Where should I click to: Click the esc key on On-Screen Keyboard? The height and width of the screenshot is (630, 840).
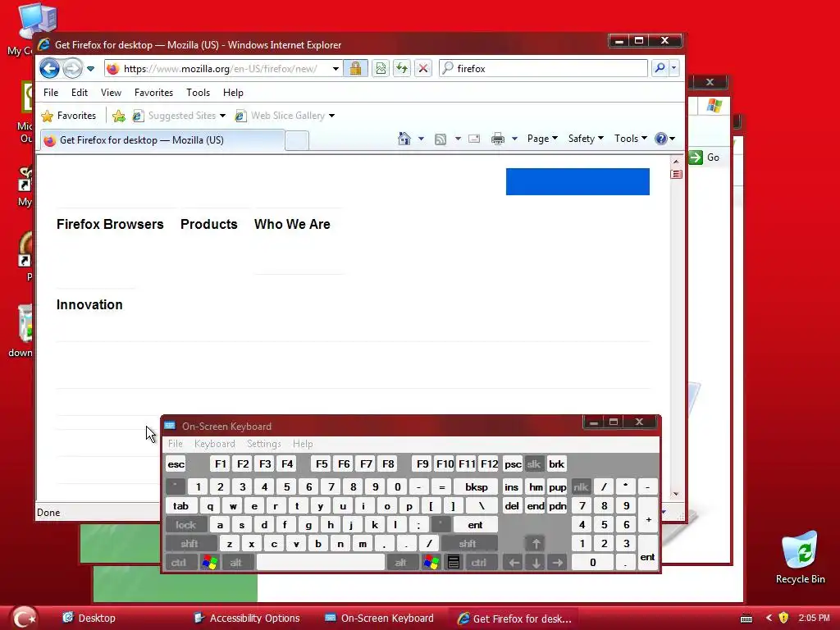pos(176,464)
